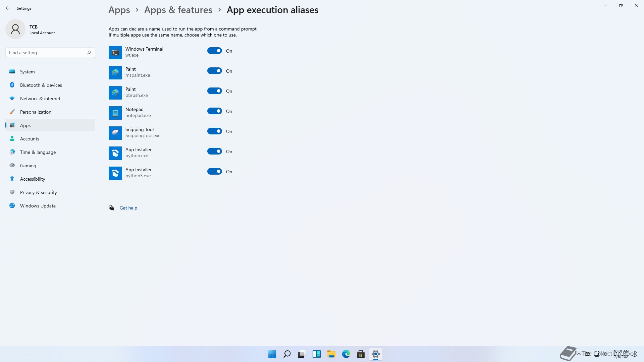The width and height of the screenshot is (644, 362).
Task: Click the clock and date in taskbar
Action: (622, 354)
